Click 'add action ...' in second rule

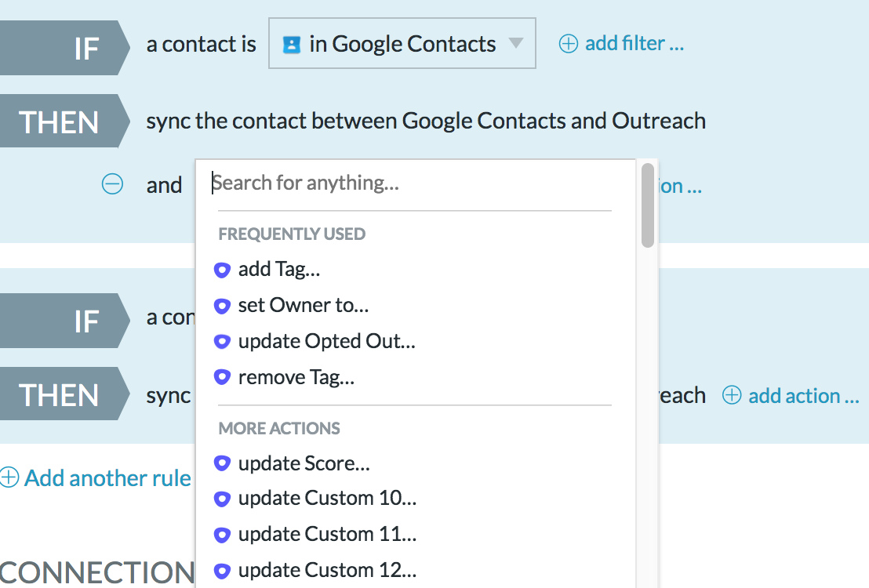coord(804,396)
